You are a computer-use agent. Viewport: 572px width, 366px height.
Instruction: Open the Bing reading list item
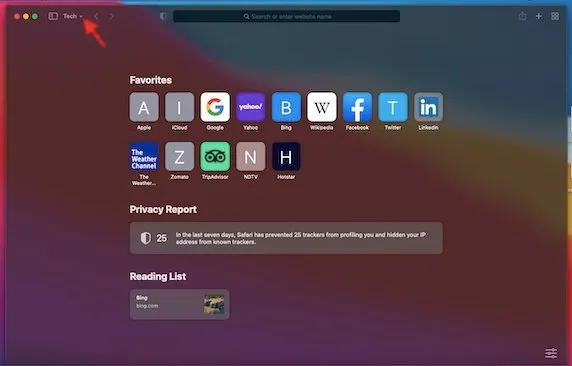tap(179, 304)
